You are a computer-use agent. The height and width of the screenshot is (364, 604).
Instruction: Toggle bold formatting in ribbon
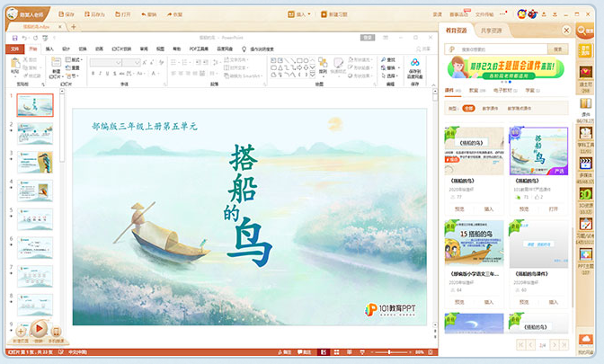[93, 72]
